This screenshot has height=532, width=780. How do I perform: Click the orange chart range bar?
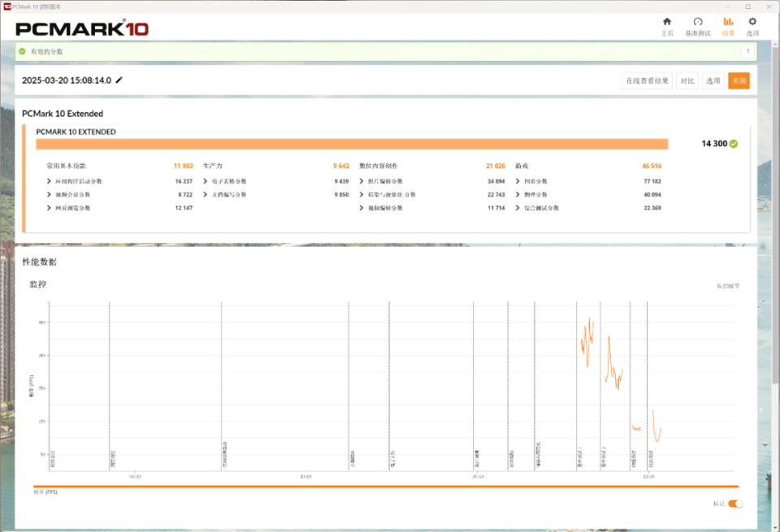[386, 487]
